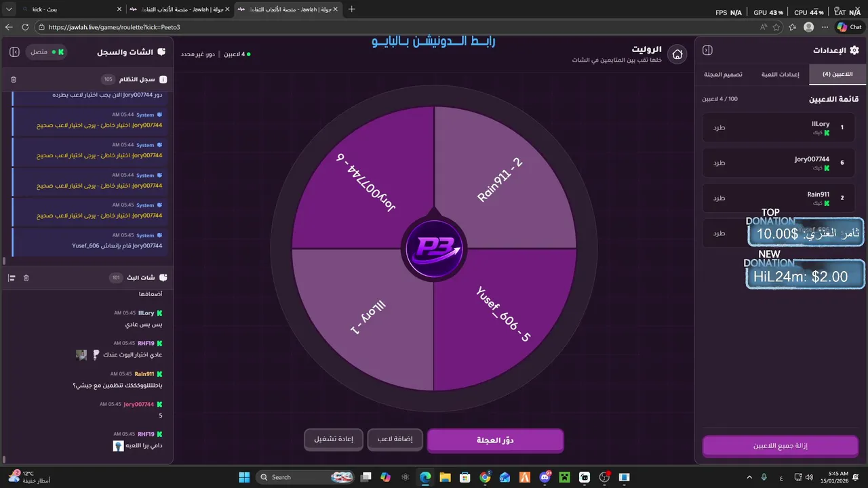Select the Yusef_606 - 5 wheel segment
The image size is (868, 488).
coord(502,314)
